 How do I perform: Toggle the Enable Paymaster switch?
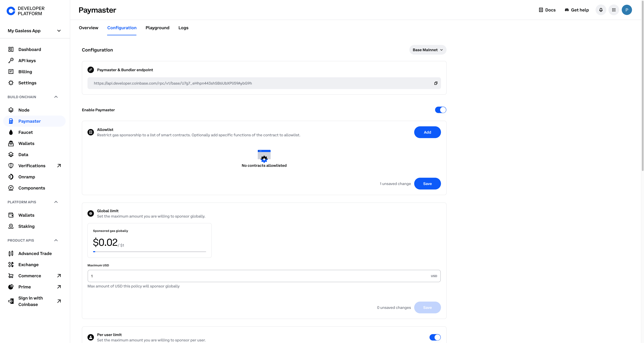[441, 110]
